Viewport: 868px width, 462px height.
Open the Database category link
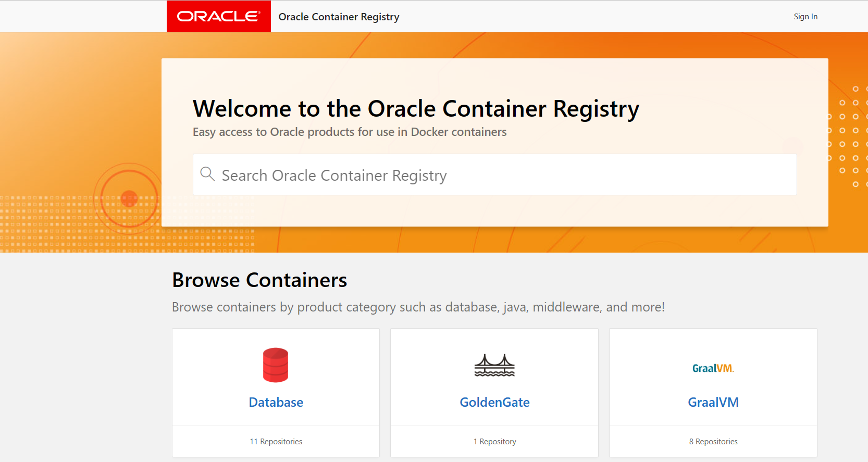coord(276,402)
